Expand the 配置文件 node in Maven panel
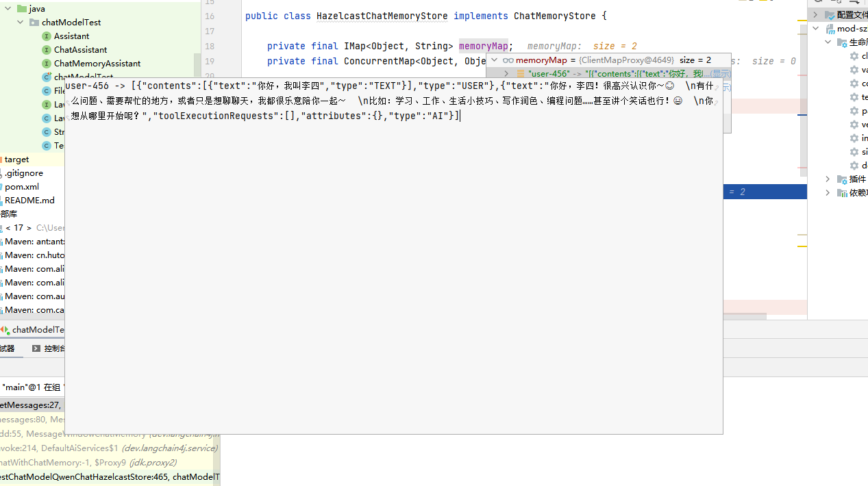This screenshot has height=486, width=868. click(x=815, y=14)
